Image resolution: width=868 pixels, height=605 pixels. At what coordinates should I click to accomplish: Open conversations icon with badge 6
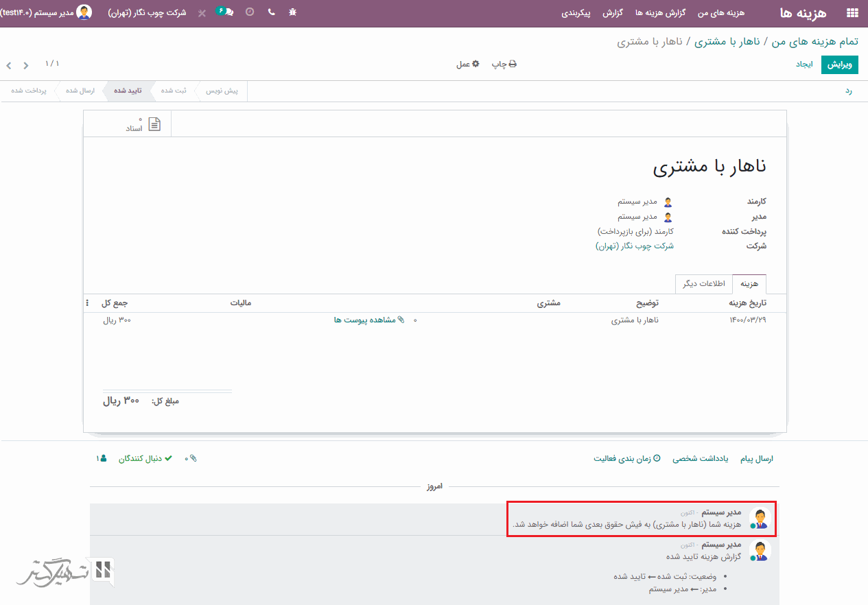[225, 12]
